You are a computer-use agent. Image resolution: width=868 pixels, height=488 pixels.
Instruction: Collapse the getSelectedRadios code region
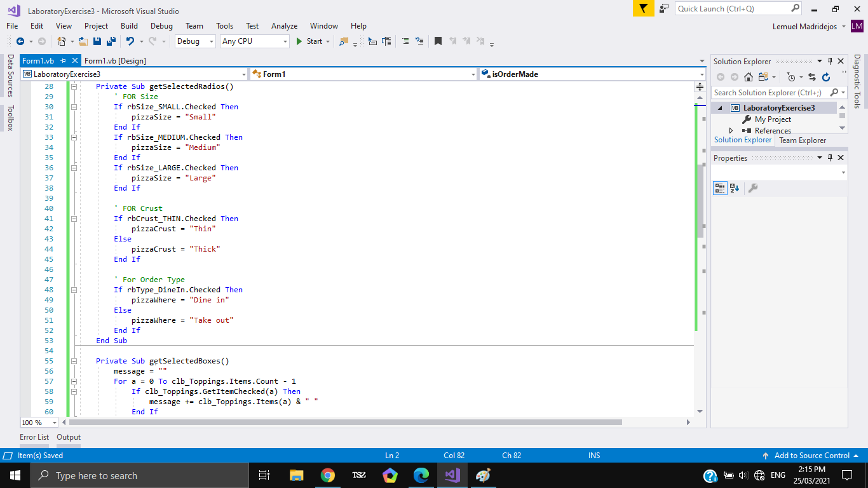click(x=74, y=86)
